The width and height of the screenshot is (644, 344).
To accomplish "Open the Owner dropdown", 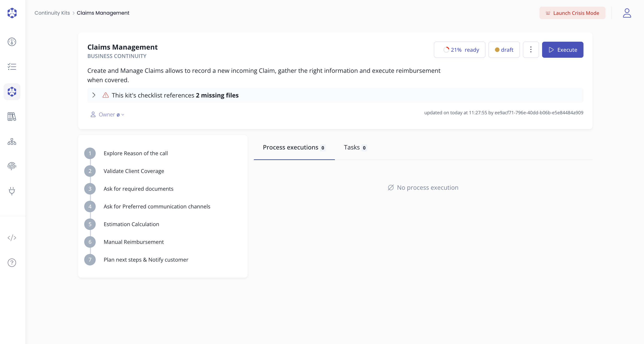I will (x=107, y=115).
